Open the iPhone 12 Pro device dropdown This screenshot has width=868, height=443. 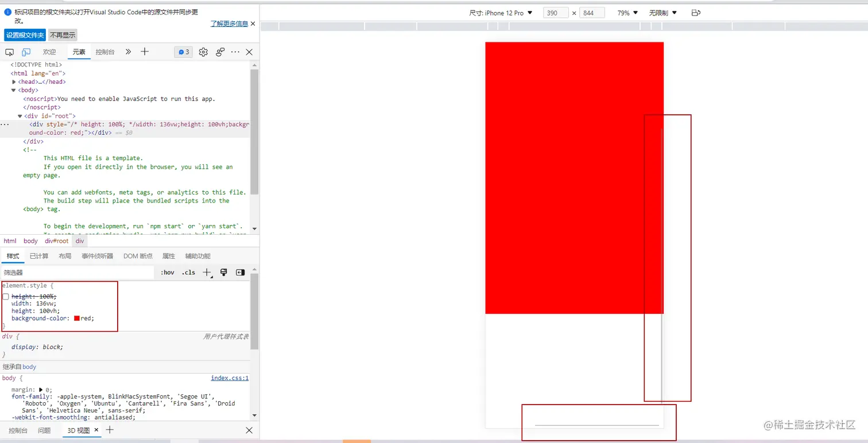pos(501,13)
